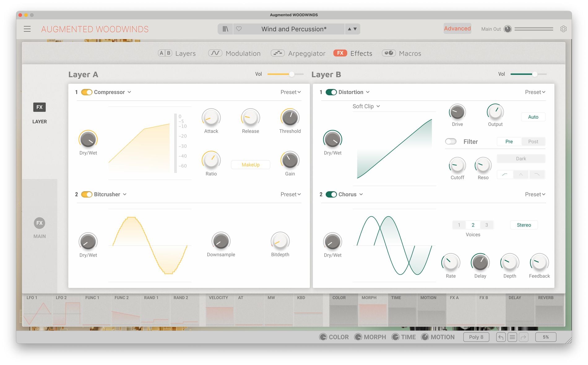
Task: Click the Bitcrusher Bitdepth knob
Action: (280, 241)
